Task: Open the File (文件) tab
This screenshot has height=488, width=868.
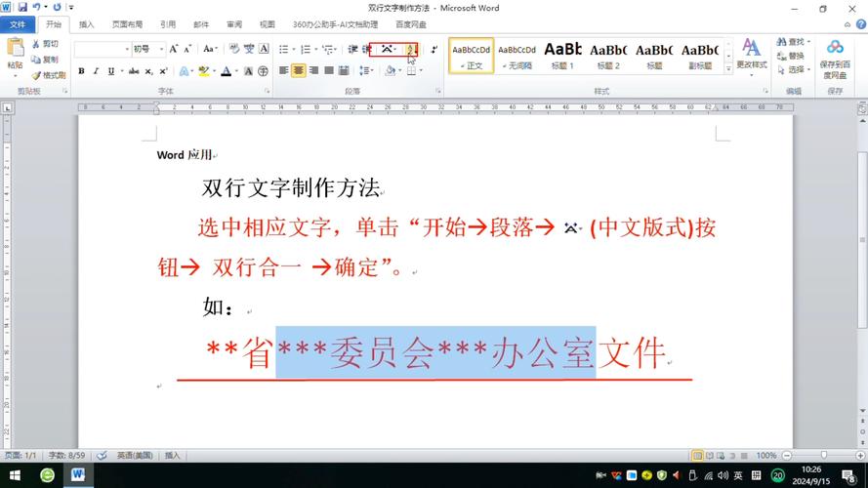Action: click(18, 24)
